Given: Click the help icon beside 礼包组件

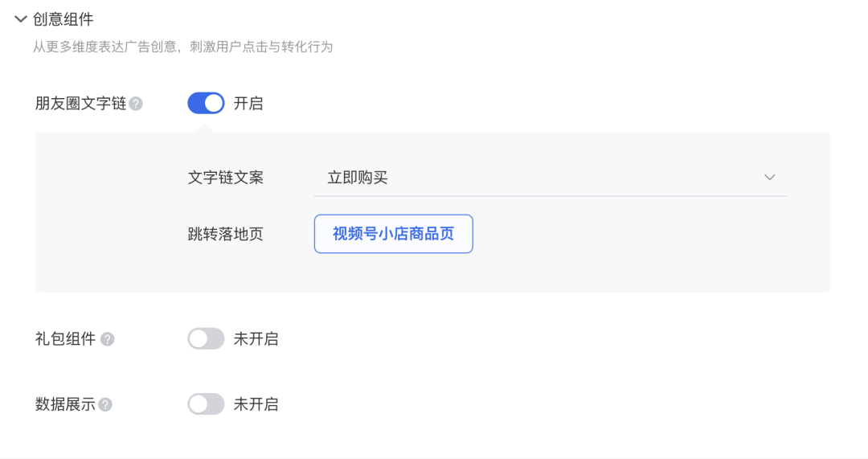Looking at the screenshot, I should pyautogui.click(x=107, y=339).
